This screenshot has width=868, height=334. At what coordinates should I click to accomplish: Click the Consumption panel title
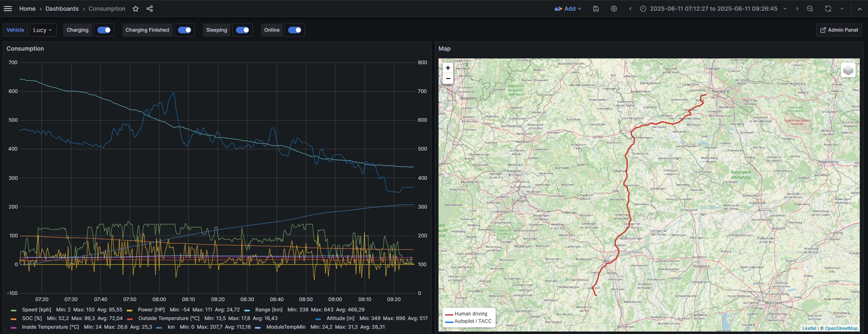coord(25,49)
